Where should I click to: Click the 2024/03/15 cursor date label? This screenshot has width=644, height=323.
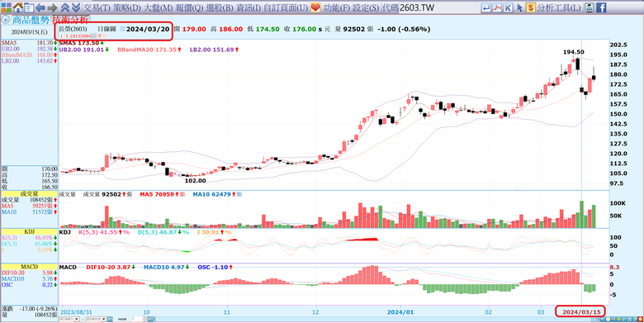coord(580,312)
